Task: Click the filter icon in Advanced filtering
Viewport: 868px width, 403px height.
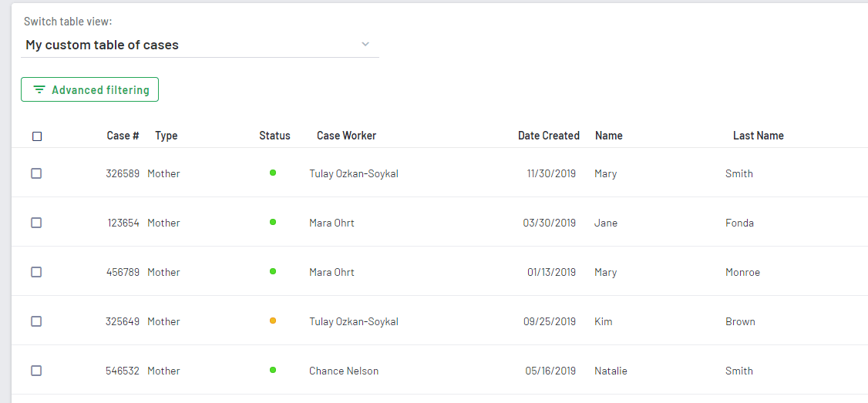Action: click(x=39, y=90)
